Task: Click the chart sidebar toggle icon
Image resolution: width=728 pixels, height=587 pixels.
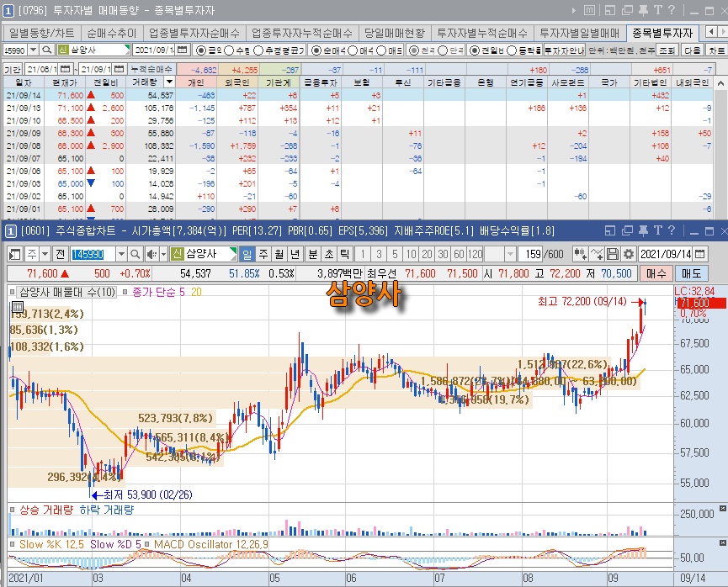Action: 15,254
